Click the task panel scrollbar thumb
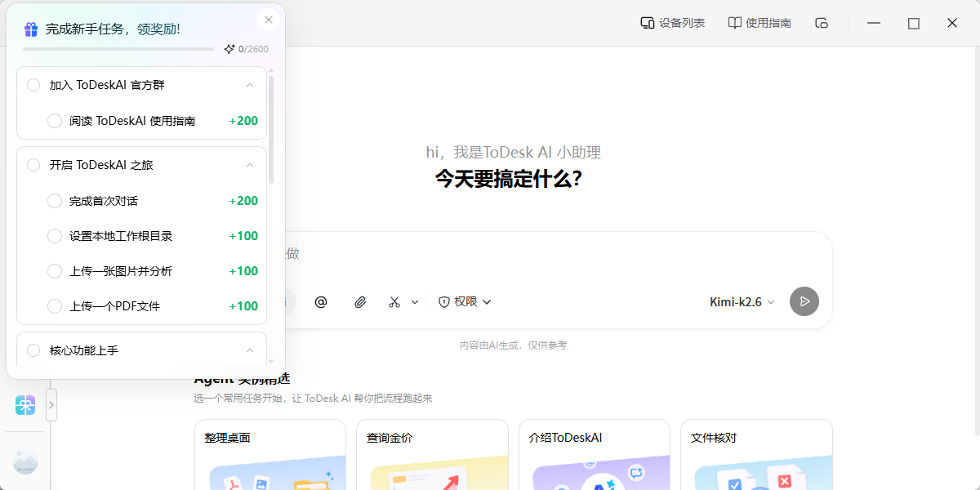Screen dimensions: 980x490 (271, 130)
